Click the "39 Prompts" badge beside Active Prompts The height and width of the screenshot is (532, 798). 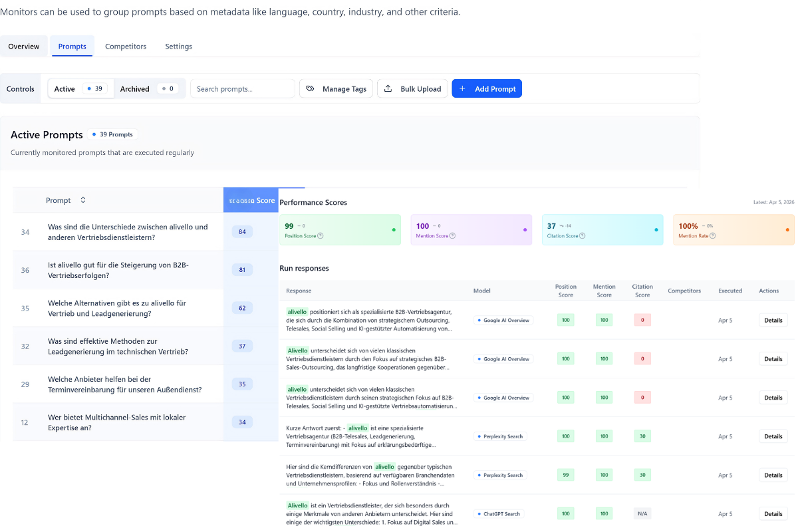coord(113,134)
